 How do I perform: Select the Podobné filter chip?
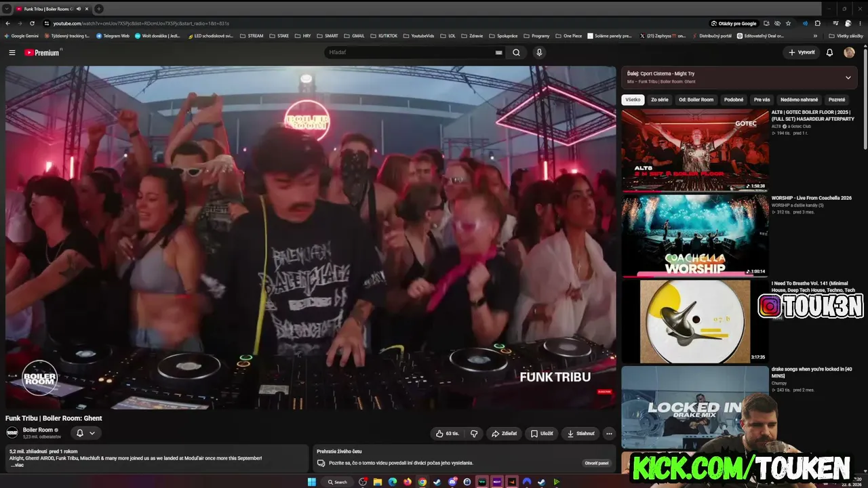(734, 100)
